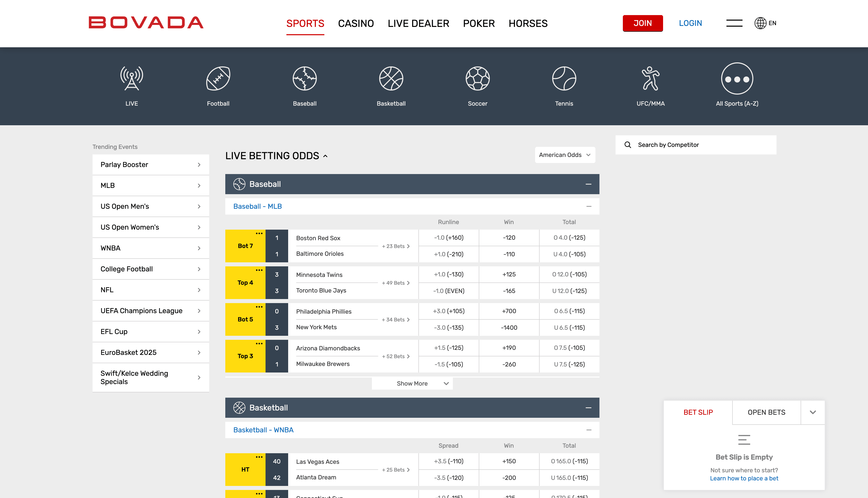The image size is (868, 498).
Task: Open the American Odds format dropdown
Action: 565,155
